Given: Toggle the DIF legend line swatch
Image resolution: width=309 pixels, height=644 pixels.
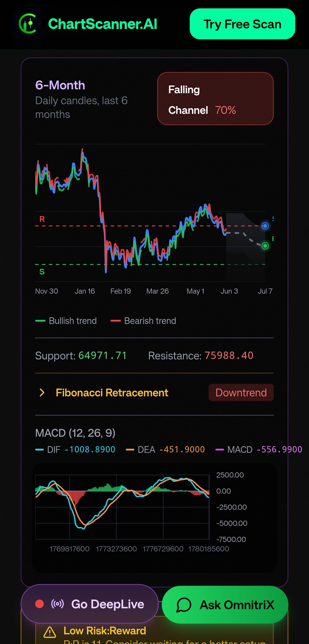Looking at the screenshot, I should (x=39, y=450).
